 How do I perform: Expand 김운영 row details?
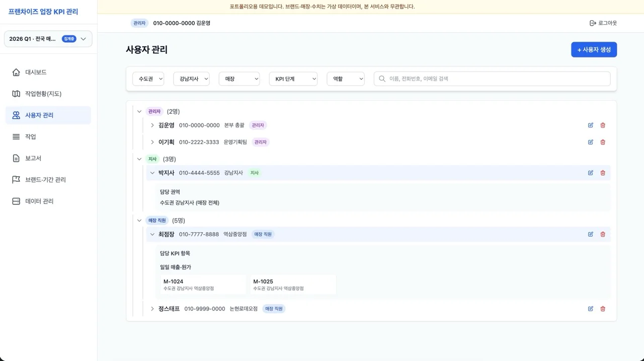pyautogui.click(x=152, y=125)
